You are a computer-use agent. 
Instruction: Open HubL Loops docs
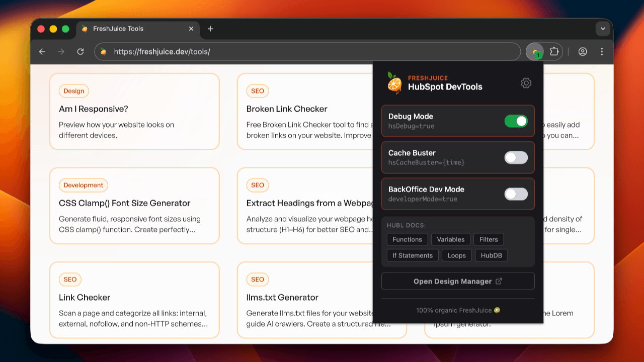coord(457,255)
